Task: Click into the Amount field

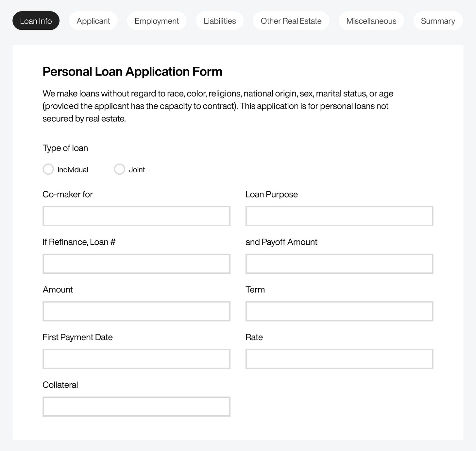Action: pyautogui.click(x=136, y=311)
